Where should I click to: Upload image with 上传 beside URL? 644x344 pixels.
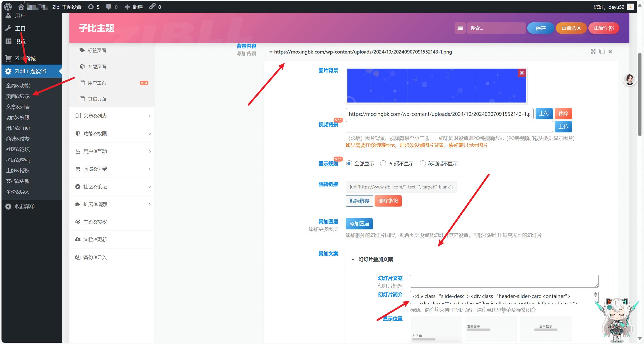[x=544, y=114]
